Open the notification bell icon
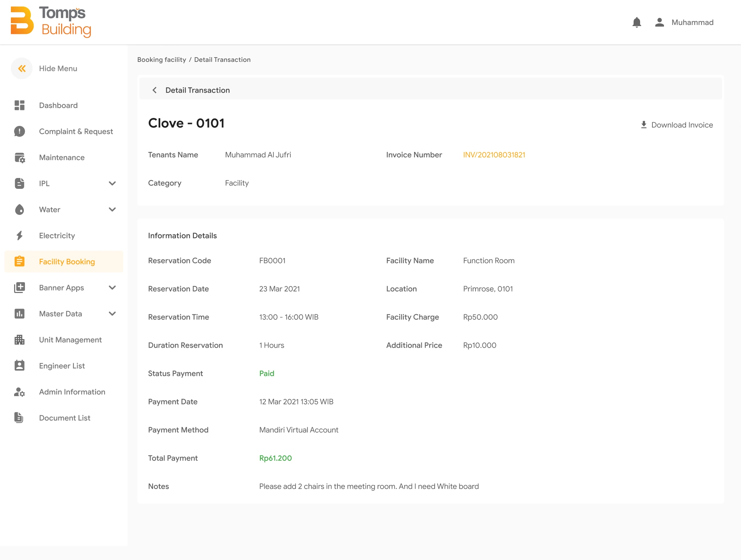741x560 pixels. pos(637,22)
